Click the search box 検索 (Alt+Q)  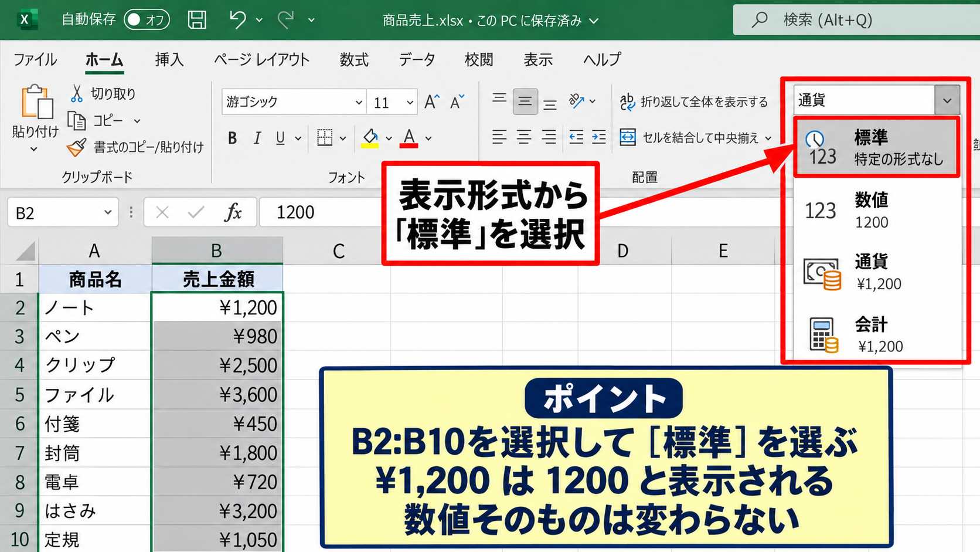856,20
